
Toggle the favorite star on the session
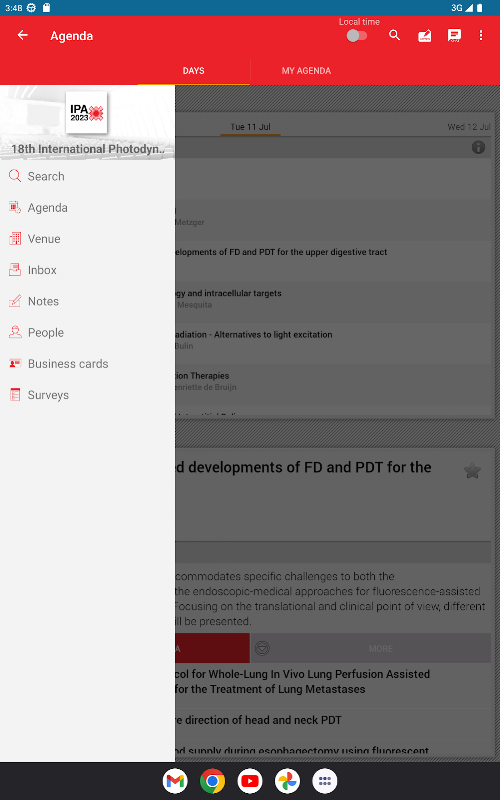coord(472,470)
